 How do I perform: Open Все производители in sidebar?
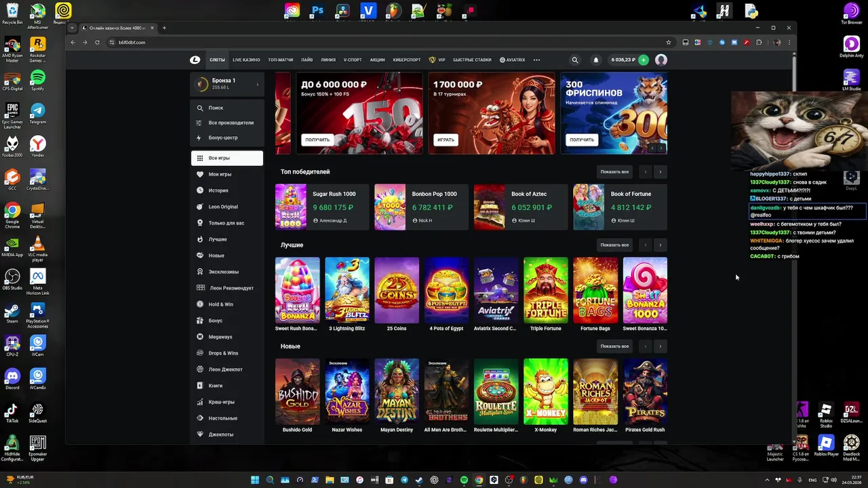tap(227, 123)
